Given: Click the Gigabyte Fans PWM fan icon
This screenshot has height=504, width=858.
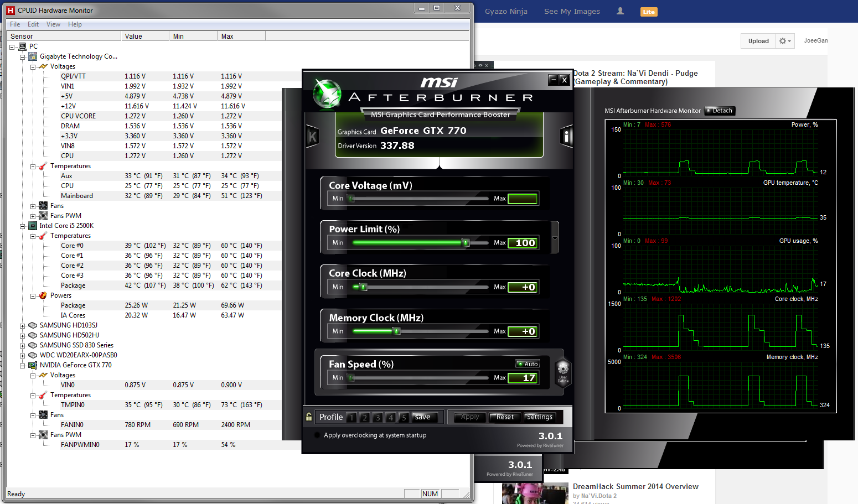Looking at the screenshot, I should (43, 216).
